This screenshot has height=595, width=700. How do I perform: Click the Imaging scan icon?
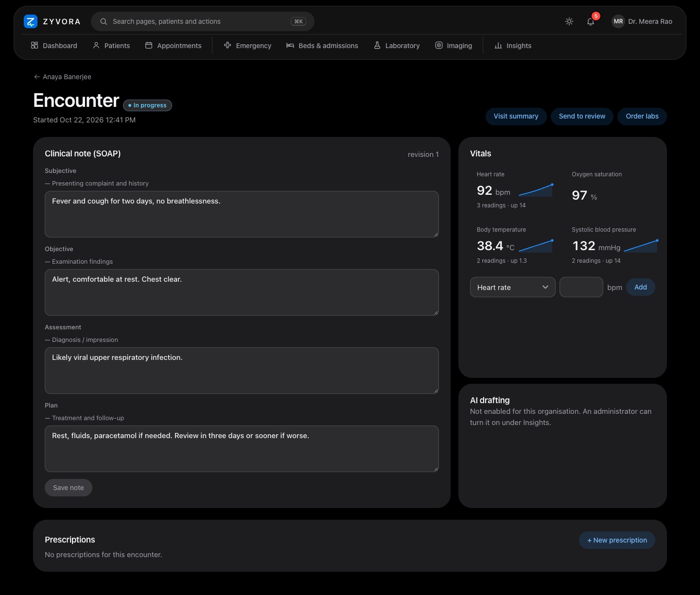[x=439, y=45]
